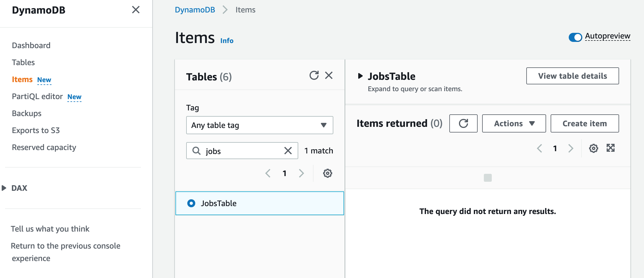644x278 pixels.
Task: Refresh the Items returned results
Action: 463,123
